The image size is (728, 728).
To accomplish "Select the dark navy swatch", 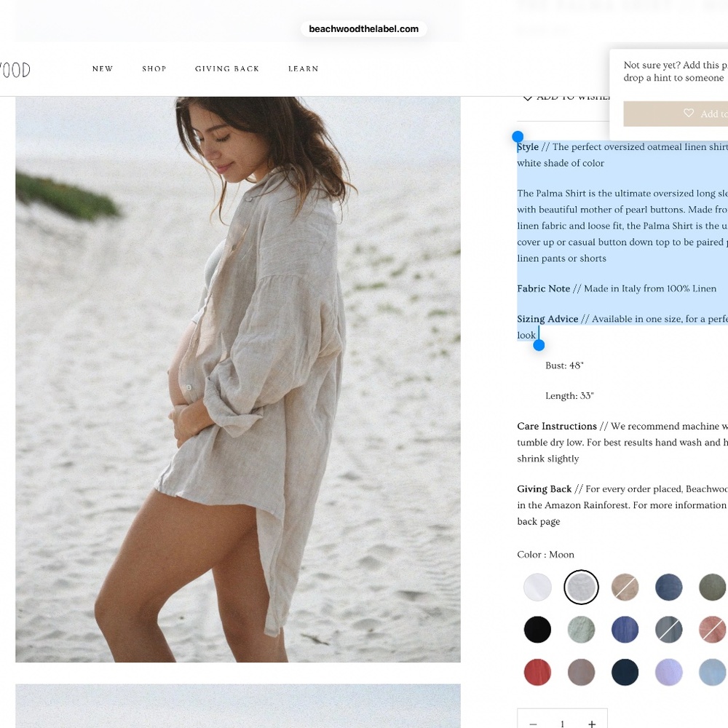I will [x=625, y=672].
